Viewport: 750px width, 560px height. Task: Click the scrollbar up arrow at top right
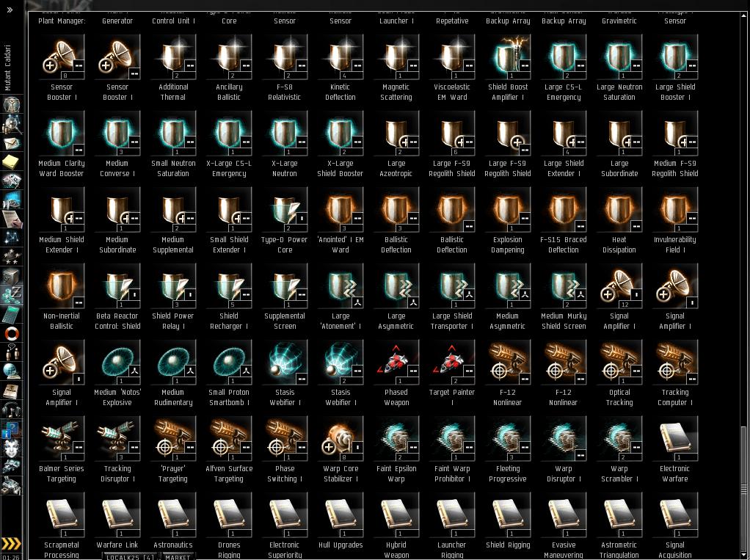coord(744,15)
